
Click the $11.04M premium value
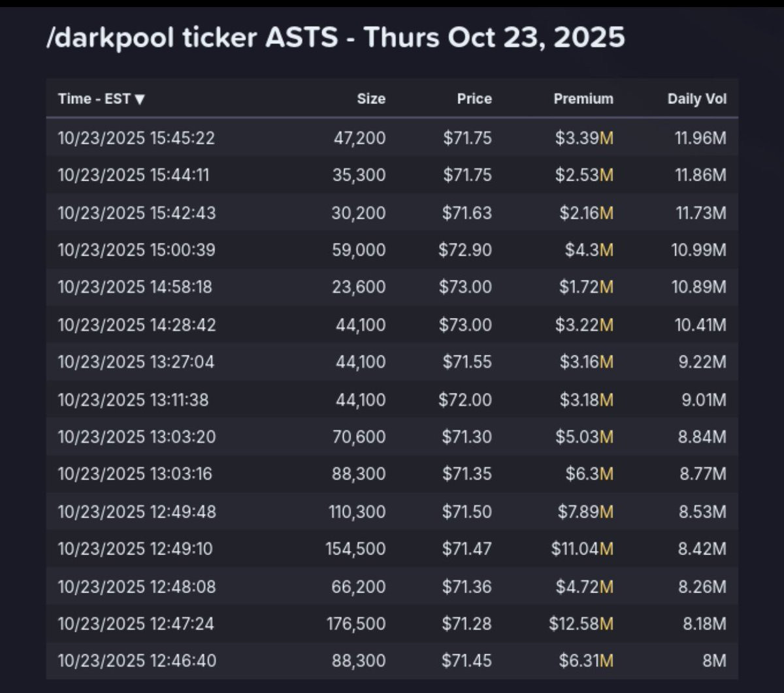click(582, 549)
